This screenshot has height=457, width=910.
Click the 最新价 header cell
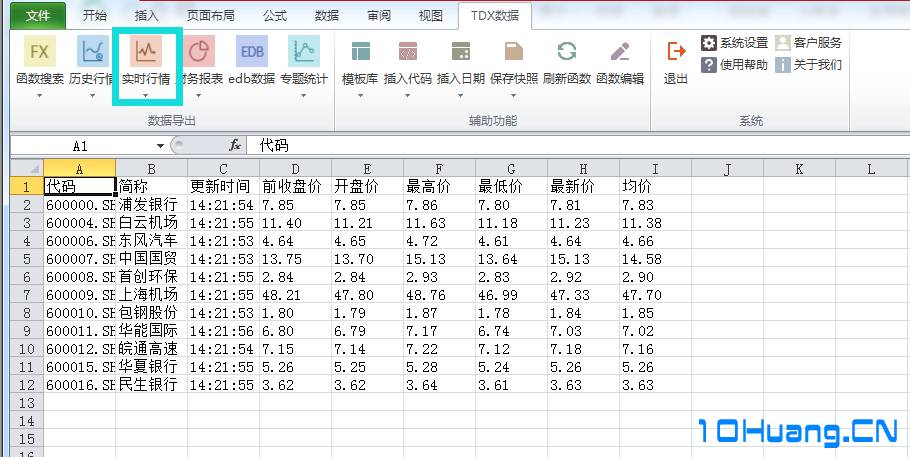(583, 186)
